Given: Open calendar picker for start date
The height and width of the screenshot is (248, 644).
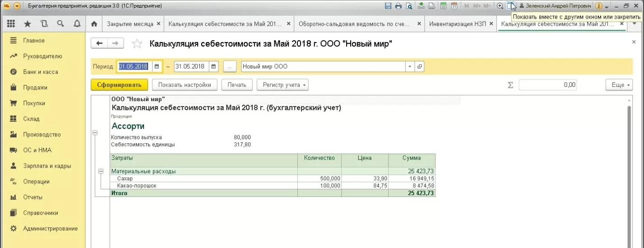Looking at the screenshot, I should tap(157, 66).
